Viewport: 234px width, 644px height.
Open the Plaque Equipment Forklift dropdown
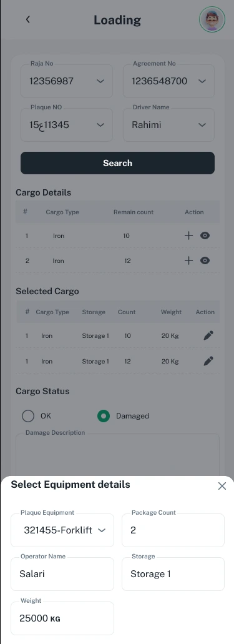(x=62, y=530)
